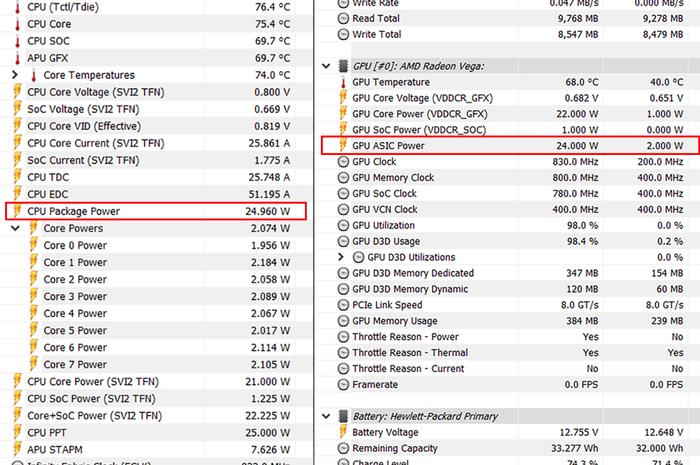The height and width of the screenshot is (465, 700).
Task: Collapse the Core Powers group
Action: (x=15, y=228)
